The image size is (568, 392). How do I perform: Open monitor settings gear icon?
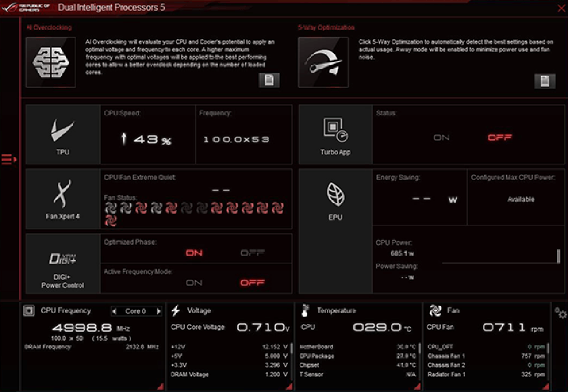(560, 313)
